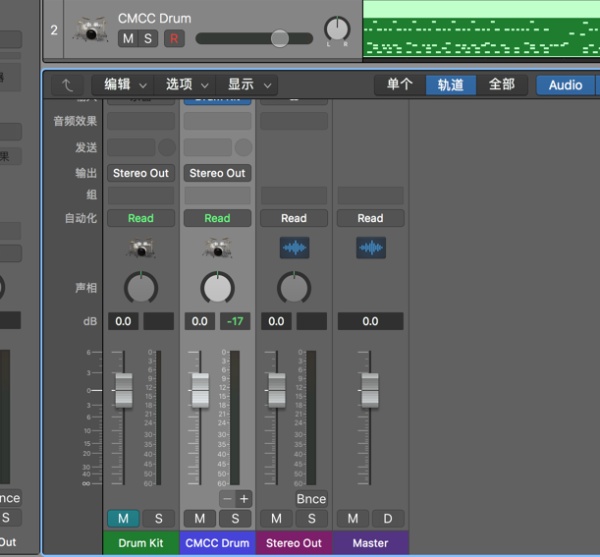This screenshot has width=600, height=557.
Task: Click the pan knob on Stereo Out channel strip
Action: point(294,288)
